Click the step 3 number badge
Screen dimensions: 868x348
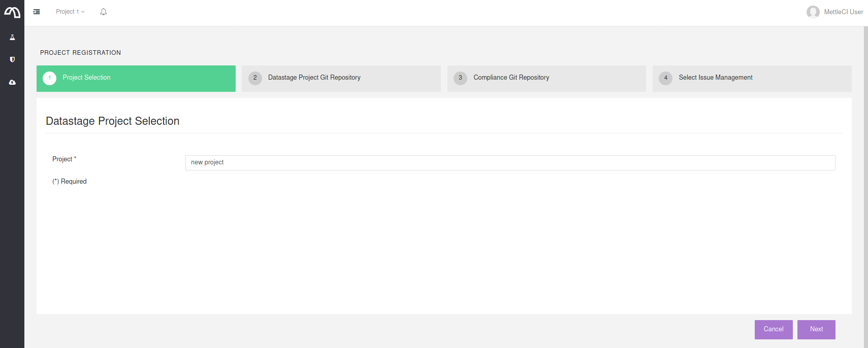[460, 78]
